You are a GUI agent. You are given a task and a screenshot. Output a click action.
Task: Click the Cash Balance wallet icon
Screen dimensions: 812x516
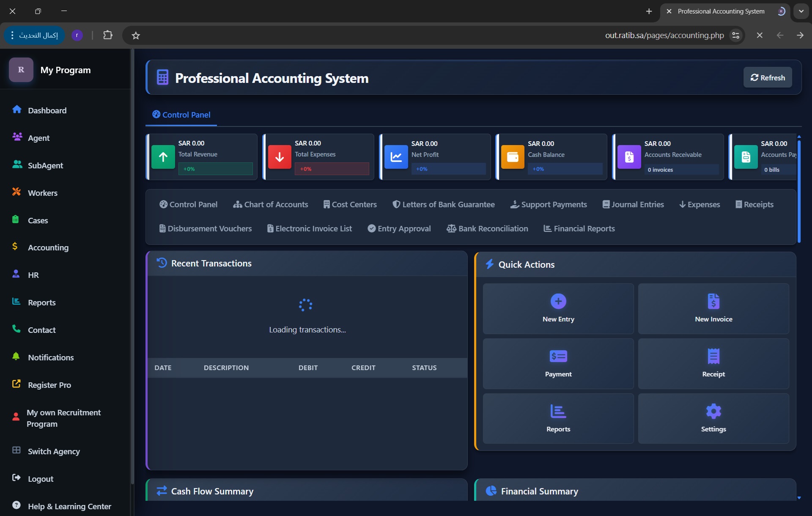click(x=513, y=157)
